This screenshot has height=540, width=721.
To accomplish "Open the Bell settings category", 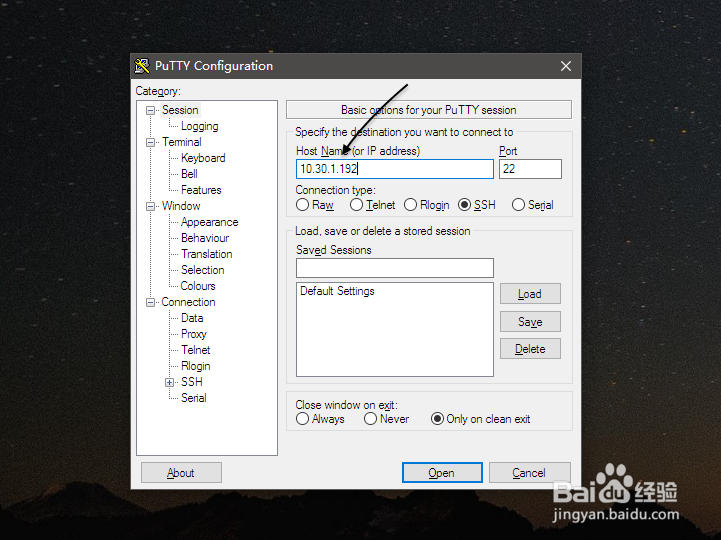I will tap(189, 174).
